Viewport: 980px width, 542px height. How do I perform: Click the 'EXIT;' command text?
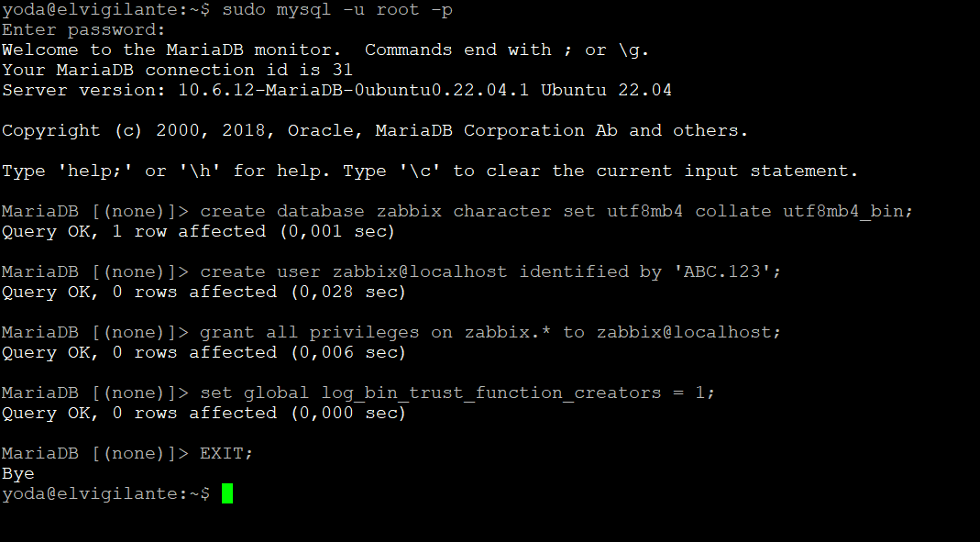226,453
